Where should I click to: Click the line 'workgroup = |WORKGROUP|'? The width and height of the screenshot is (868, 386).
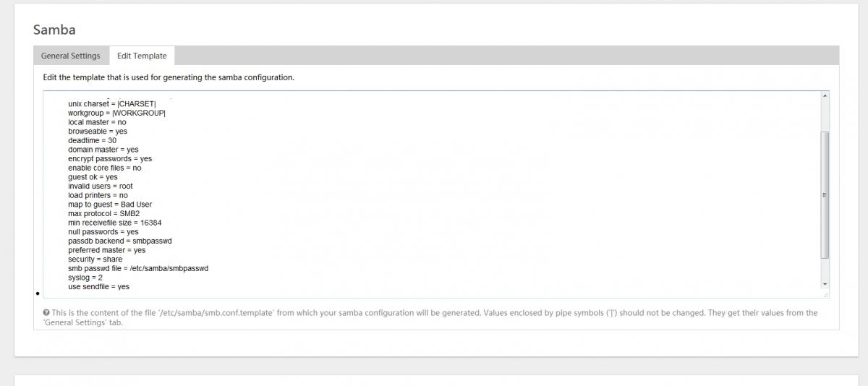[x=116, y=113]
